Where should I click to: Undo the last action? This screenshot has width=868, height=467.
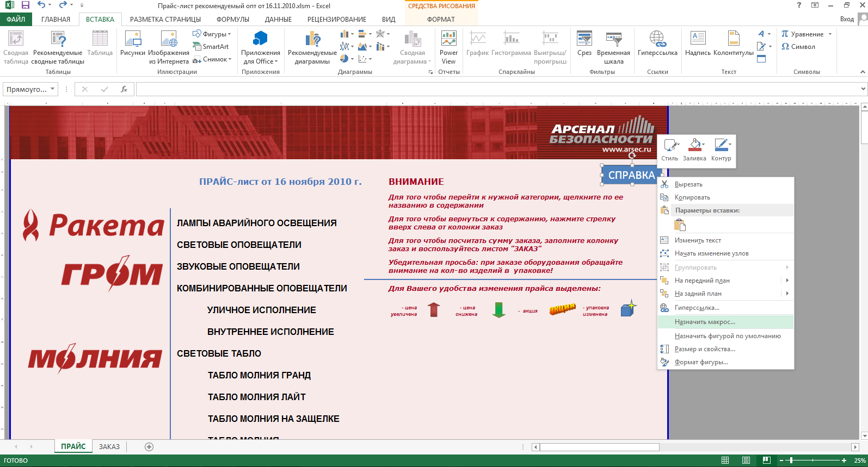point(41,5)
